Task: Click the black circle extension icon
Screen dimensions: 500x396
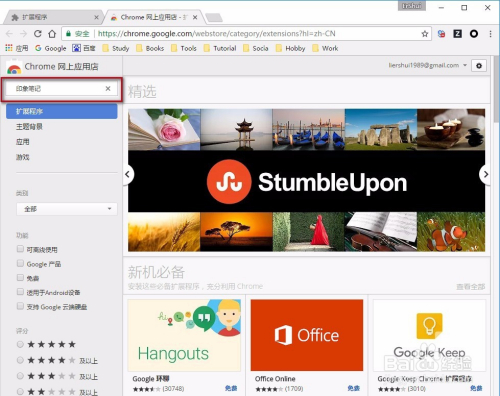Action: (x=474, y=34)
